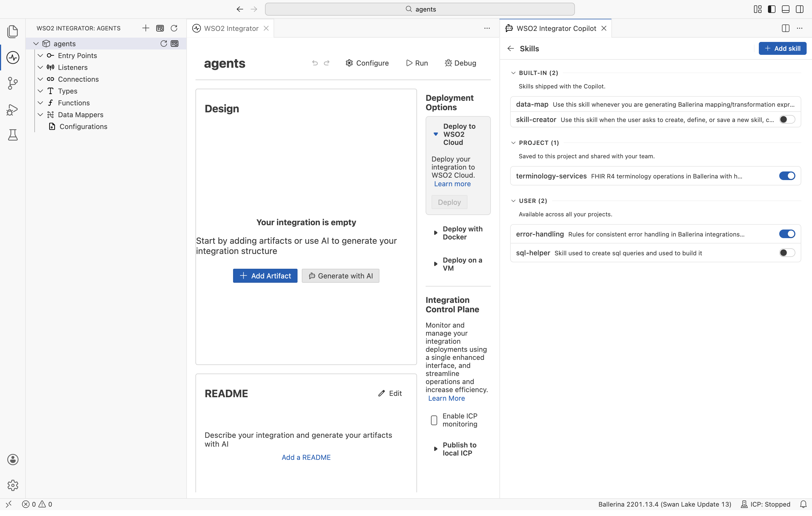
Task: Collapse the Listeners tree node
Action: pos(40,67)
